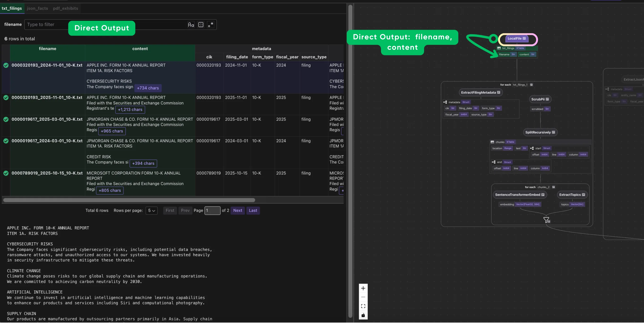Click the topics Vector[Str] field
This screenshot has height=323, width=644.
[x=572, y=205]
